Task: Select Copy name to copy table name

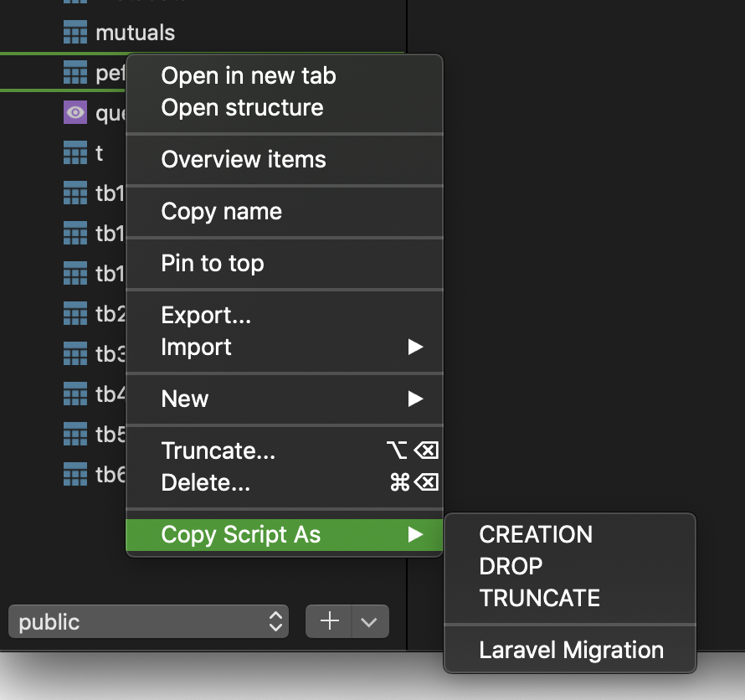Action: pos(222,211)
